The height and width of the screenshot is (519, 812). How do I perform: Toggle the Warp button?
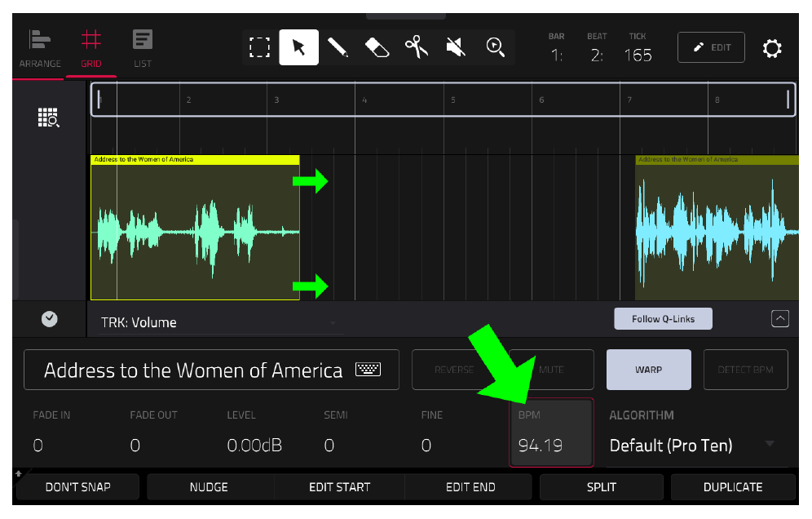click(x=648, y=370)
